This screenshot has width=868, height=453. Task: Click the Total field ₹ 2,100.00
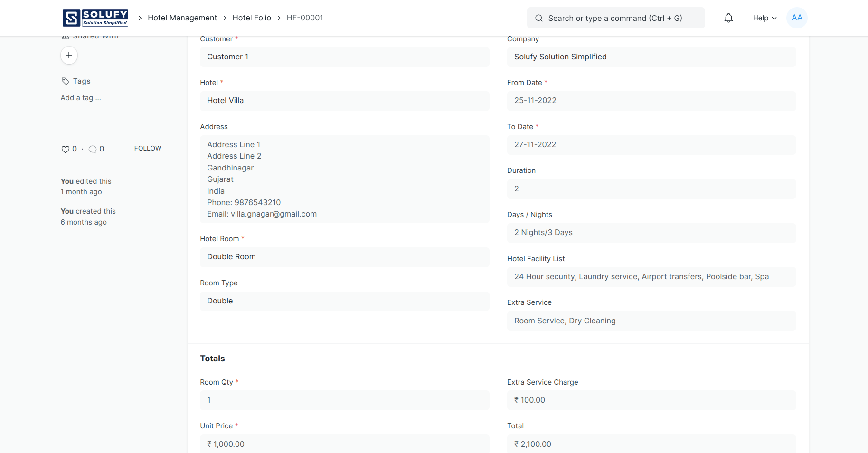[x=651, y=444]
